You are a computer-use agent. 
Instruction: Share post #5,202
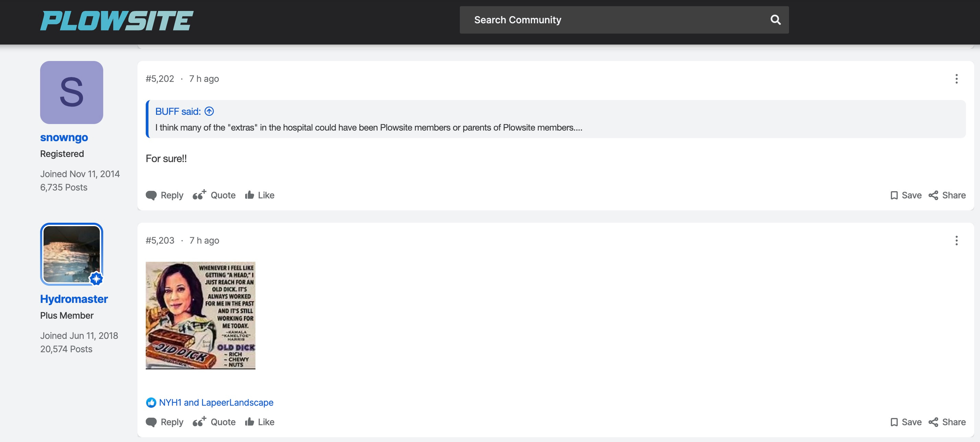(947, 195)
